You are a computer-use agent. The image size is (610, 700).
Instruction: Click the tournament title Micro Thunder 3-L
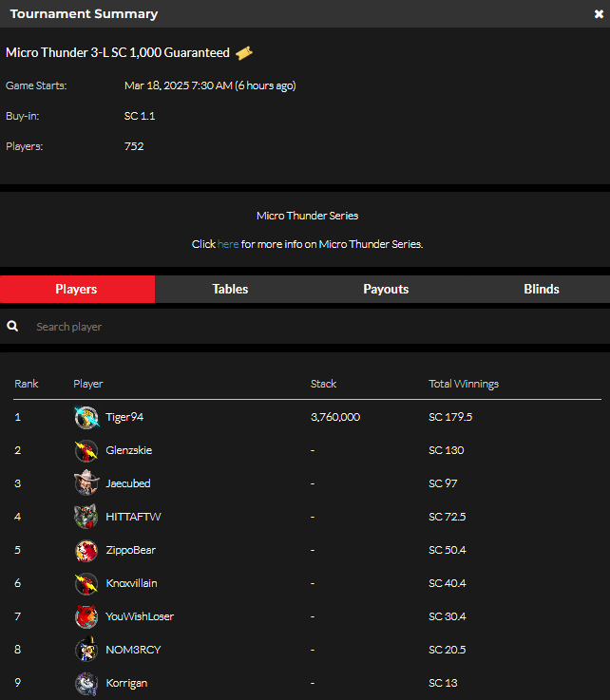(118, 52)
